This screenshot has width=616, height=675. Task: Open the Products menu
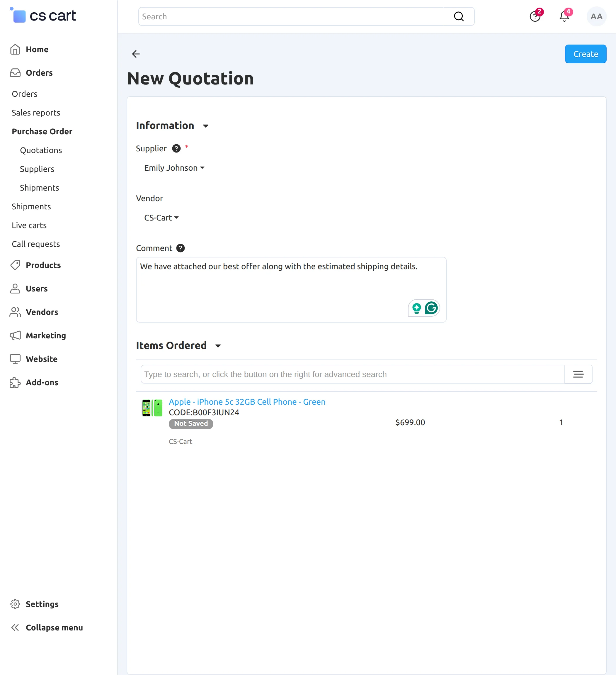point(43,265)
